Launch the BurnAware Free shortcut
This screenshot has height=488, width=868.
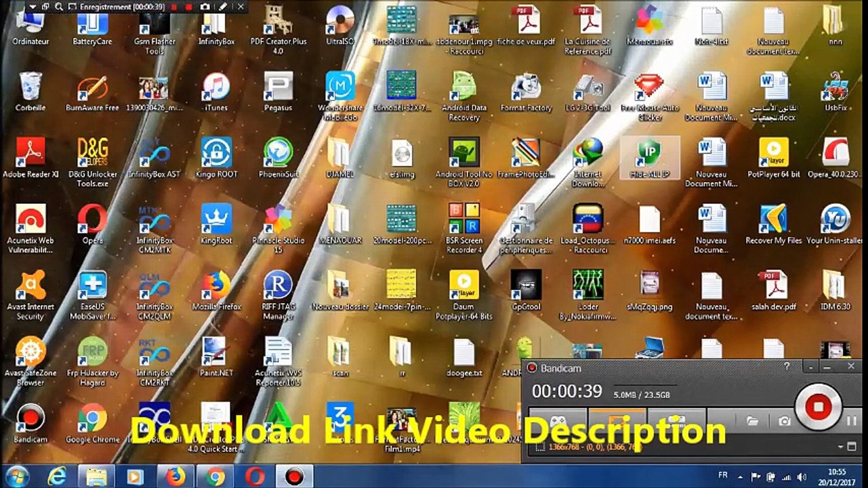tap(92, 92)
